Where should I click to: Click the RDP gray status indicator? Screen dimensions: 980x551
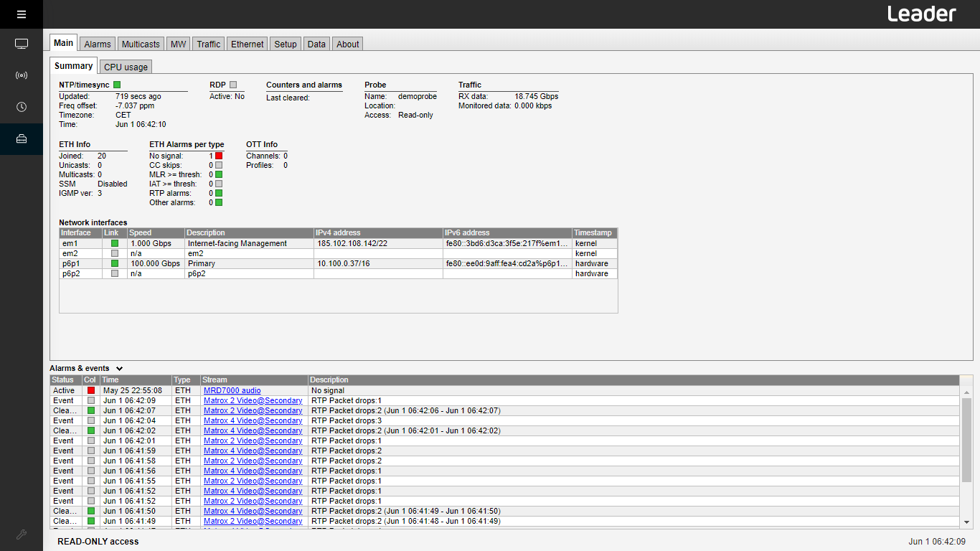[233, 85]
